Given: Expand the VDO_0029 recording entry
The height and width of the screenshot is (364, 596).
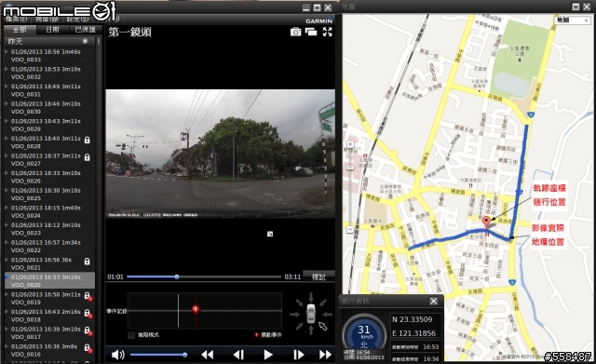Looking at the screenshot, I should click(x=7, y=121).
